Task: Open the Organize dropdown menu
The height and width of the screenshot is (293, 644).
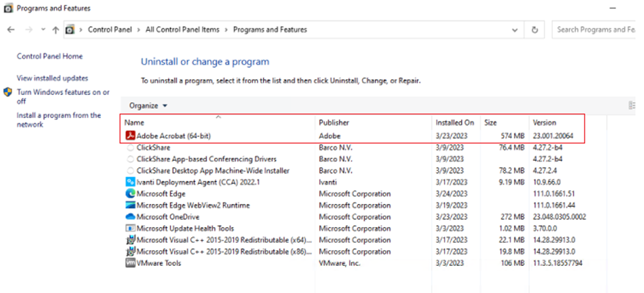Action: tap(148, 106)
